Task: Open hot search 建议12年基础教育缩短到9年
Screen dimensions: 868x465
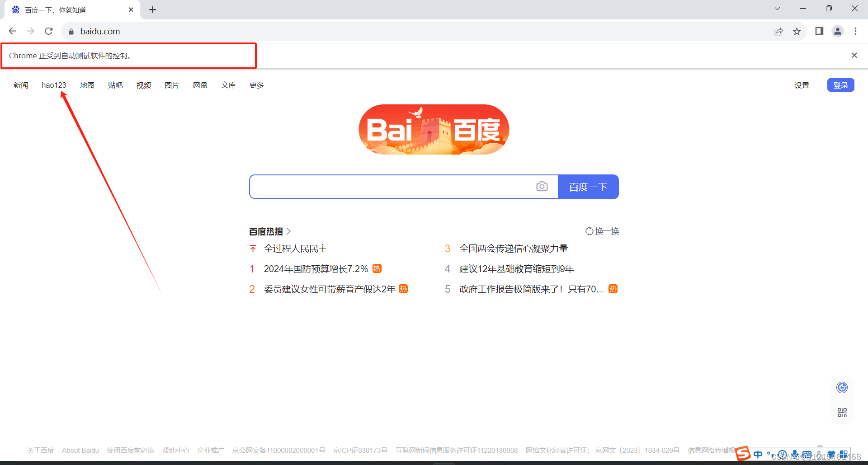Action: pos(516,269)
